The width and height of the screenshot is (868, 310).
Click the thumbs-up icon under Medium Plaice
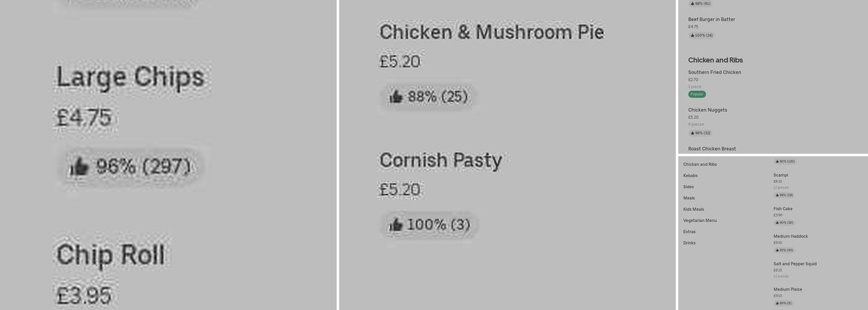pyautogui.click(x=777, y=303)
